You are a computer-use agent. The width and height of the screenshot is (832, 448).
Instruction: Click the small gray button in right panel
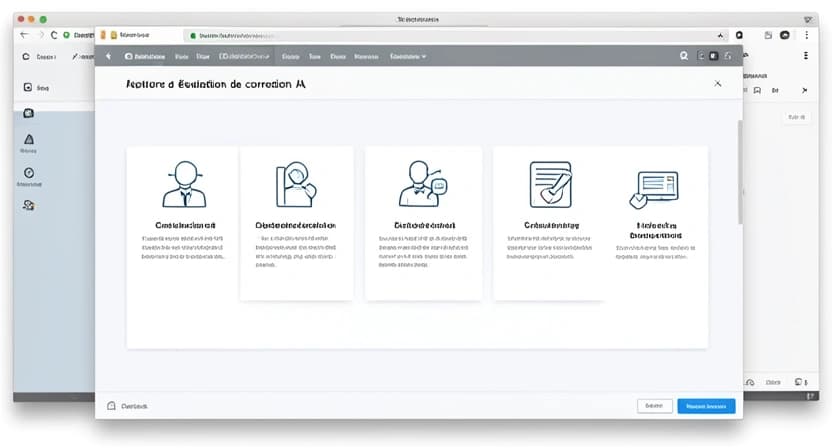pos(796,117)
